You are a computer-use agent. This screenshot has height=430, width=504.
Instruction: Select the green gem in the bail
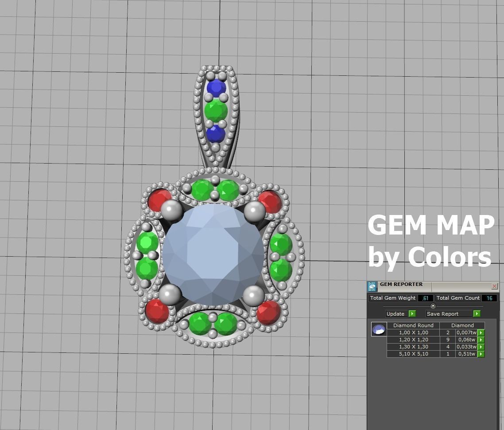click(216, 110)
